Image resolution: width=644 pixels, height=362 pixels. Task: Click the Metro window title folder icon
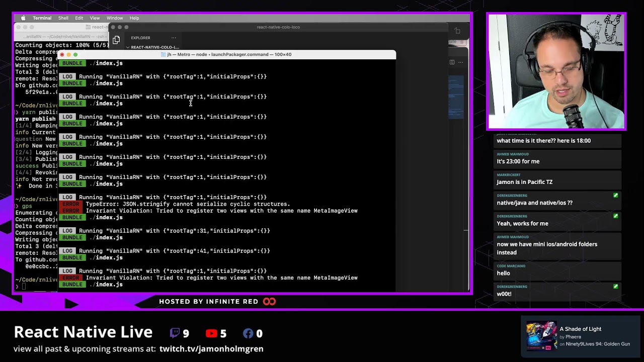pos(163,54)
